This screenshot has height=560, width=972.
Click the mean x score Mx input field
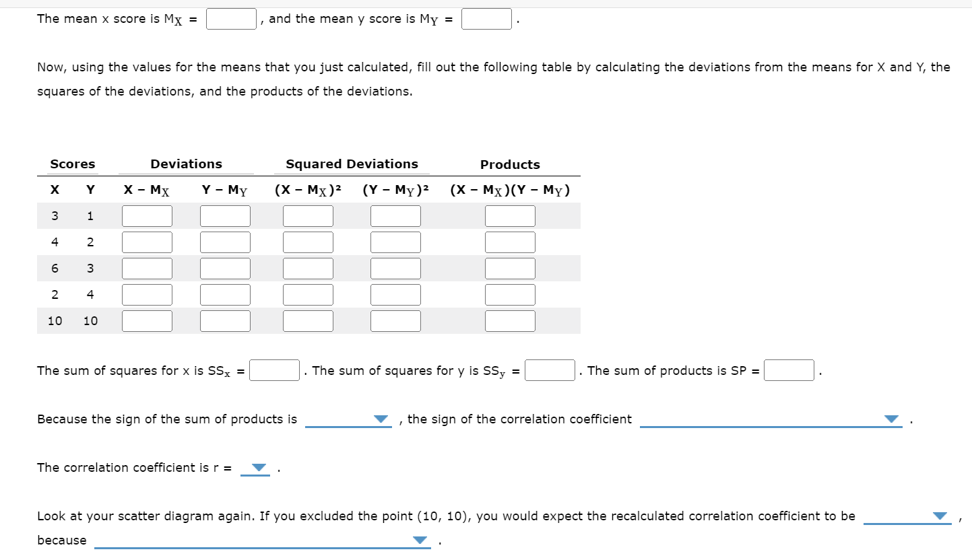click(231, 18)
